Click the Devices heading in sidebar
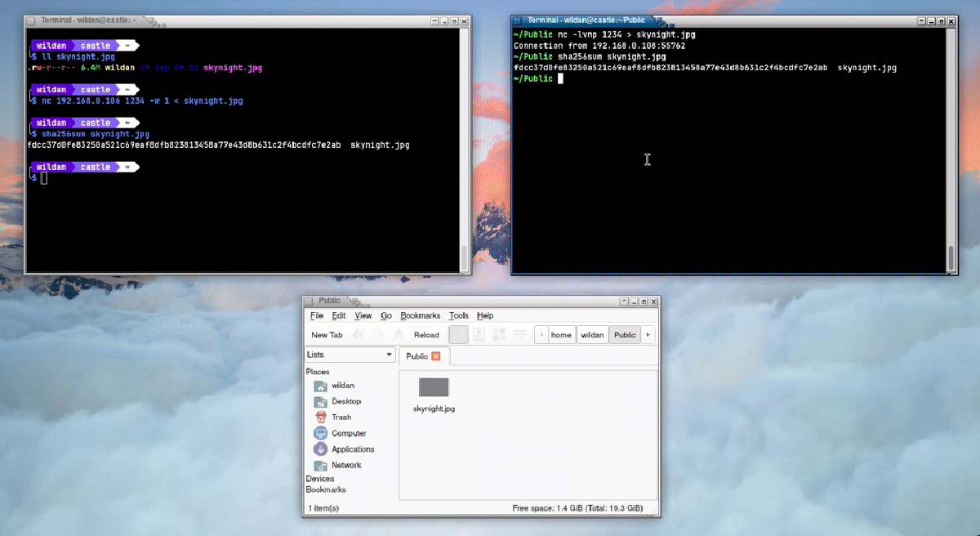Viewport: 980px width, 536px height. pos(320,479)
